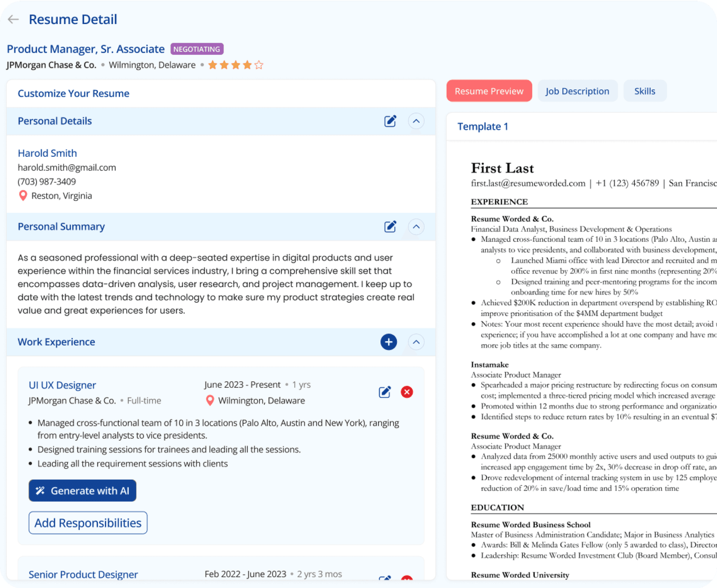Click the Customize Your Resume heading
The height and width of the screenshot is (588, 717).
tap(74, 93)
